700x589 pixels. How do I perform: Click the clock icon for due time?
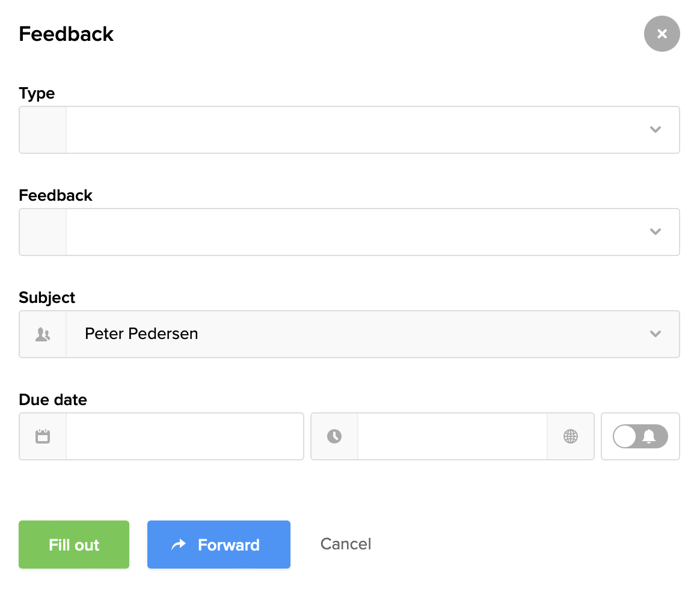tap(334, 436)
